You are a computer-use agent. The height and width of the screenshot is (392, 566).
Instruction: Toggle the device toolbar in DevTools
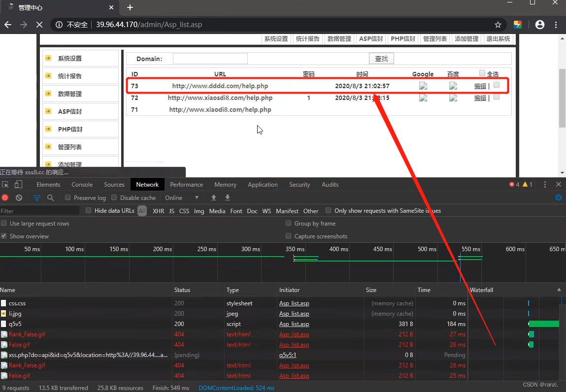click(x=18, y=185)
